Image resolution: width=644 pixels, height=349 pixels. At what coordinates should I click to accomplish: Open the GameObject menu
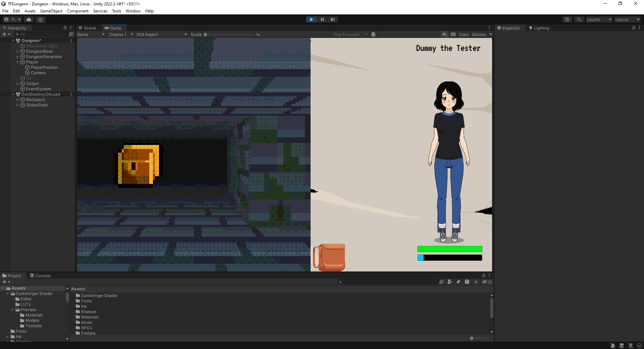pos(51,11)
